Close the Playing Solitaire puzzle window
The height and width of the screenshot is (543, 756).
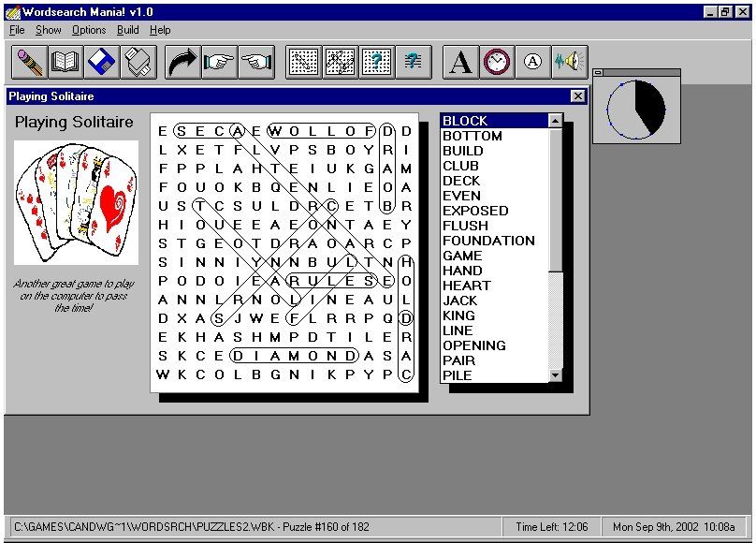pyautogui.click(x=577, y=96)
